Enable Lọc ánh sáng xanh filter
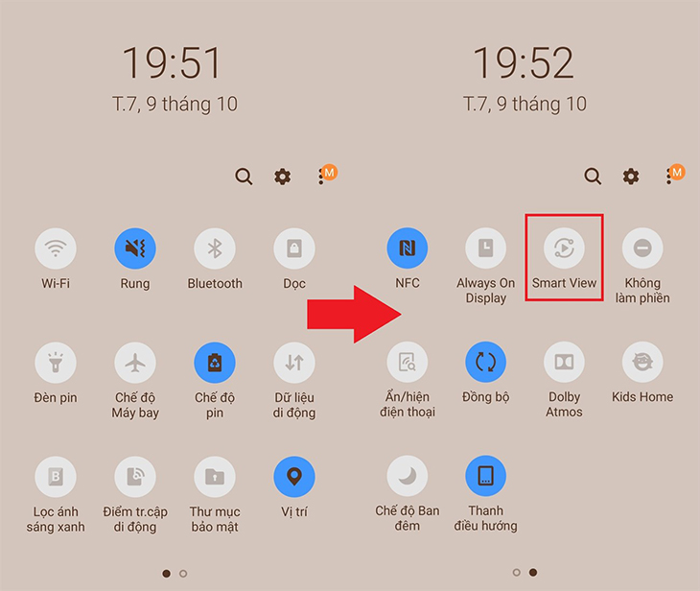 [x=56, y=477]
